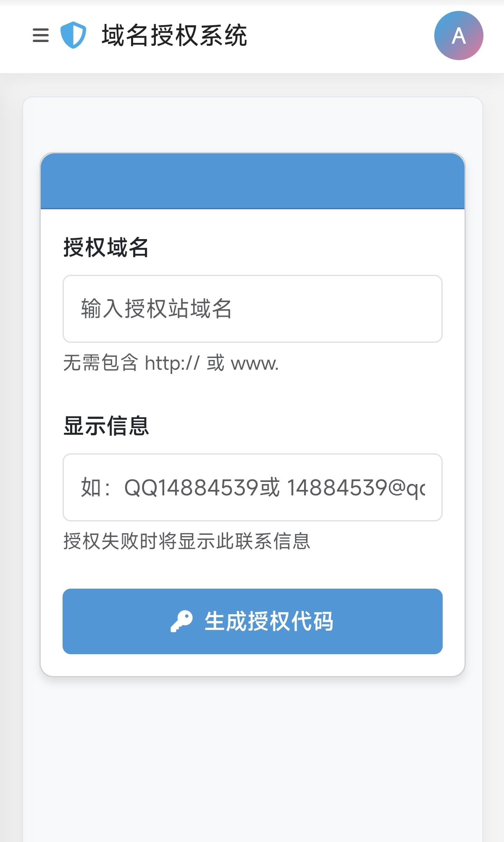Focus the QQ14884539 contact info field
Screen dimensions: 504x842
tap(252, 487)
